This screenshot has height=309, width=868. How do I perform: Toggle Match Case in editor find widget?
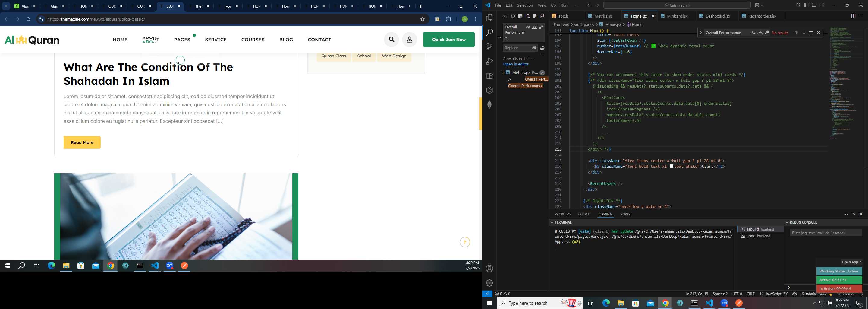pyautogui.click(x=753, y=33)
